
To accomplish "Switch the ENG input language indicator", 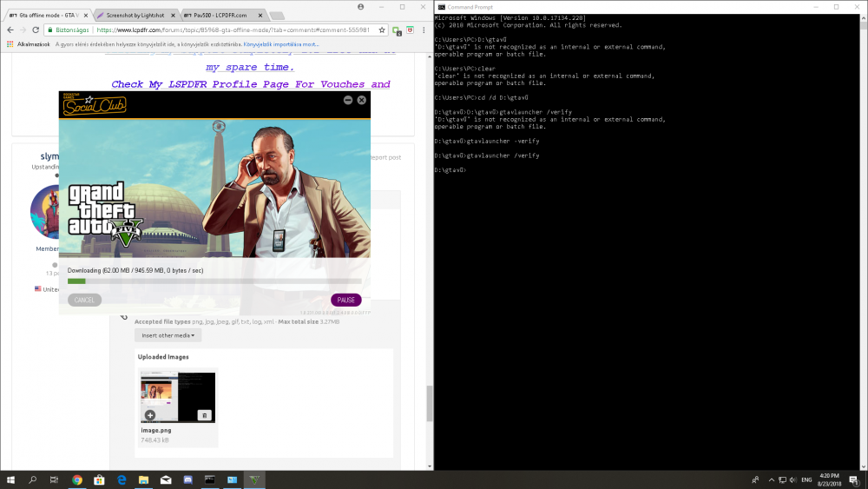I will click(x=806, y=479).
